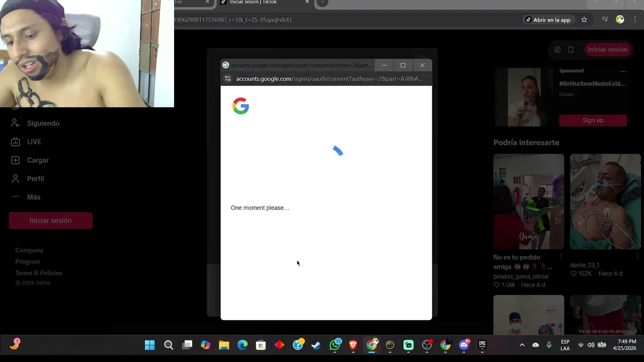Minimize the Google sign-in popup window
This screenshot has height=362, width=644.
pos(384,65)
